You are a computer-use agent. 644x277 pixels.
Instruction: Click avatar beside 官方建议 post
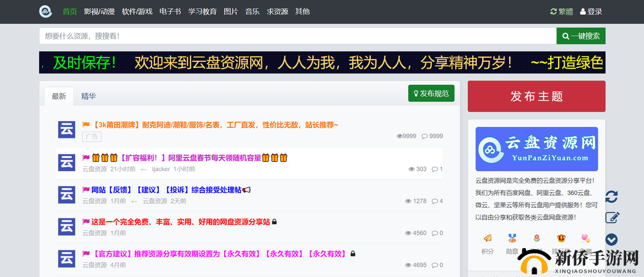[66, 258]
